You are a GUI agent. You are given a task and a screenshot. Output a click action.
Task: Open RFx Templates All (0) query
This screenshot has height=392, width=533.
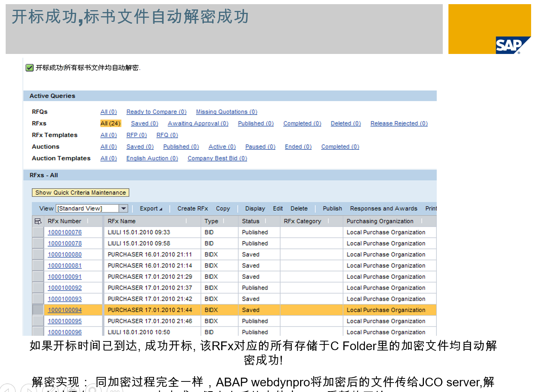pyautogui.click(x=109, y=135)
